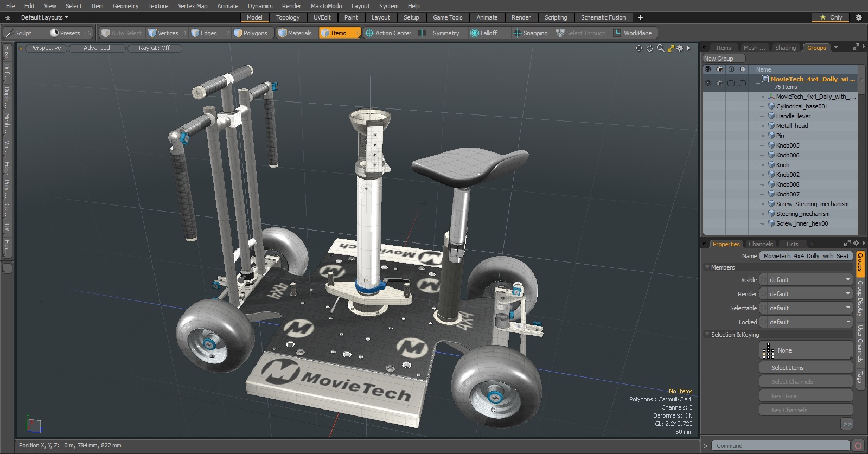868x454 pixels.
Task: Select the Steering_mechanism item in list
Action: pos(802,214)
